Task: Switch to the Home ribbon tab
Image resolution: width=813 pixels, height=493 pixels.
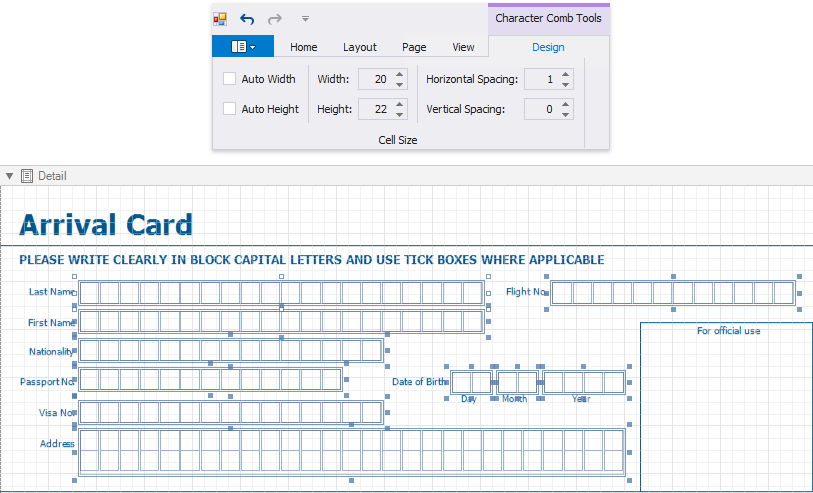Action: point(303,47)
